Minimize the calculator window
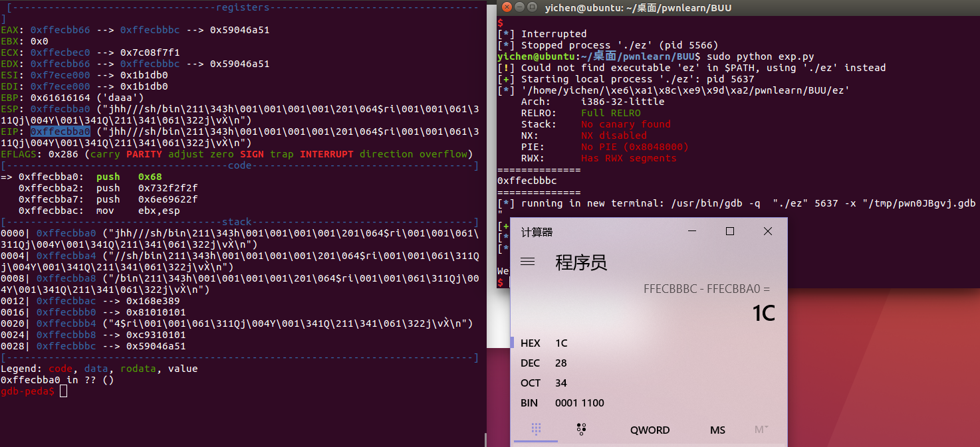980x447 pixels. coord(692,231)
